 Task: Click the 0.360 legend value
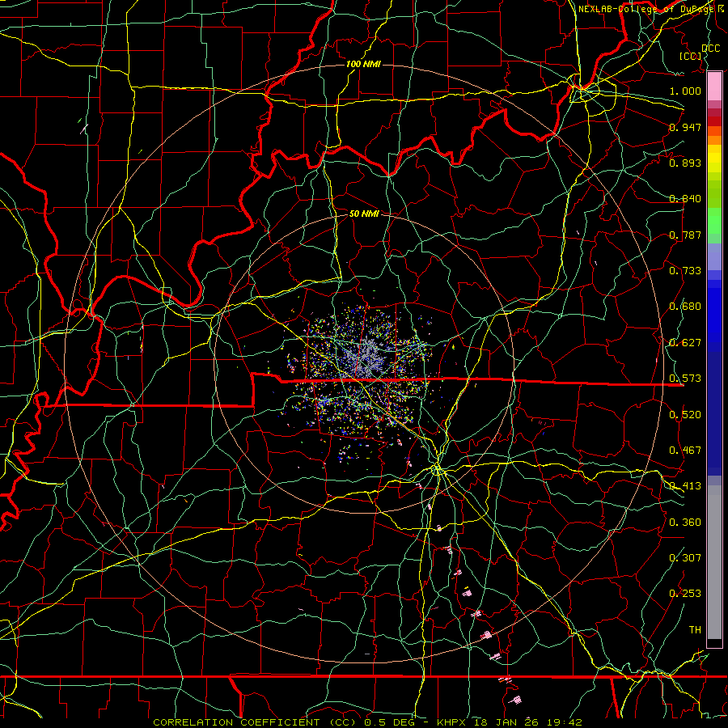pyautogui.click(x=685, y=523)
